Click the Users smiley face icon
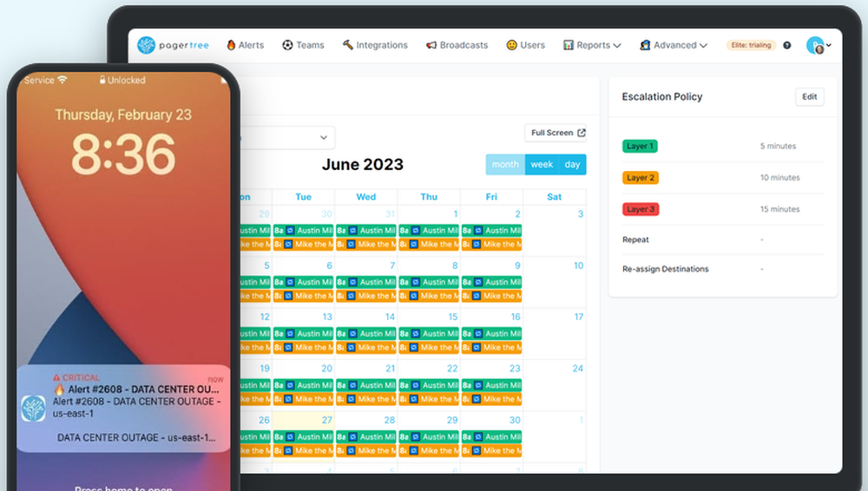 point(511,45)
